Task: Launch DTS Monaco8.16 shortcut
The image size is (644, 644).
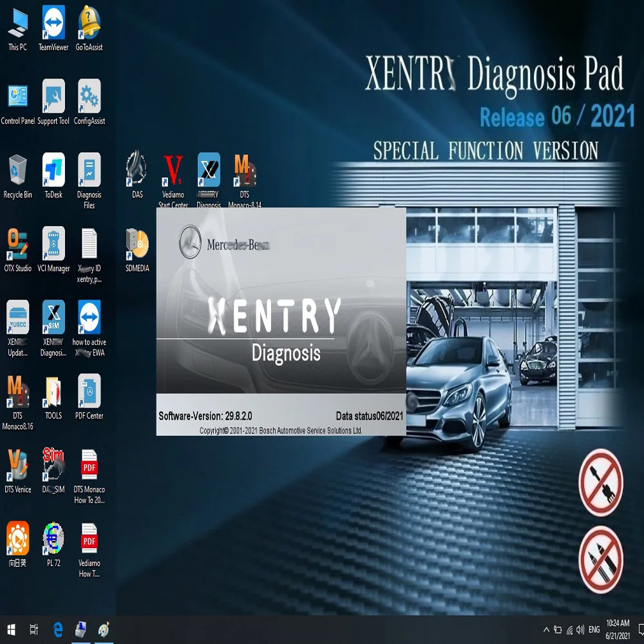Action: point(17,402)
